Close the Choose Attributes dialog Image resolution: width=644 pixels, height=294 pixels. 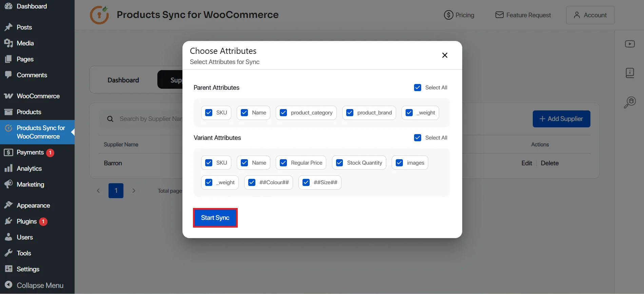tap(445, 55)
